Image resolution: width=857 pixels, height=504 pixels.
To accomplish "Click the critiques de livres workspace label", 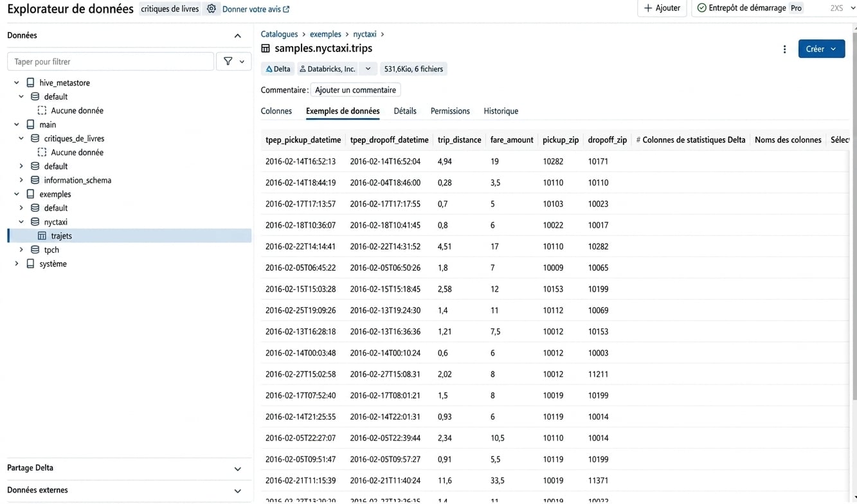I will pyautogui.click(x=170, y=9).
